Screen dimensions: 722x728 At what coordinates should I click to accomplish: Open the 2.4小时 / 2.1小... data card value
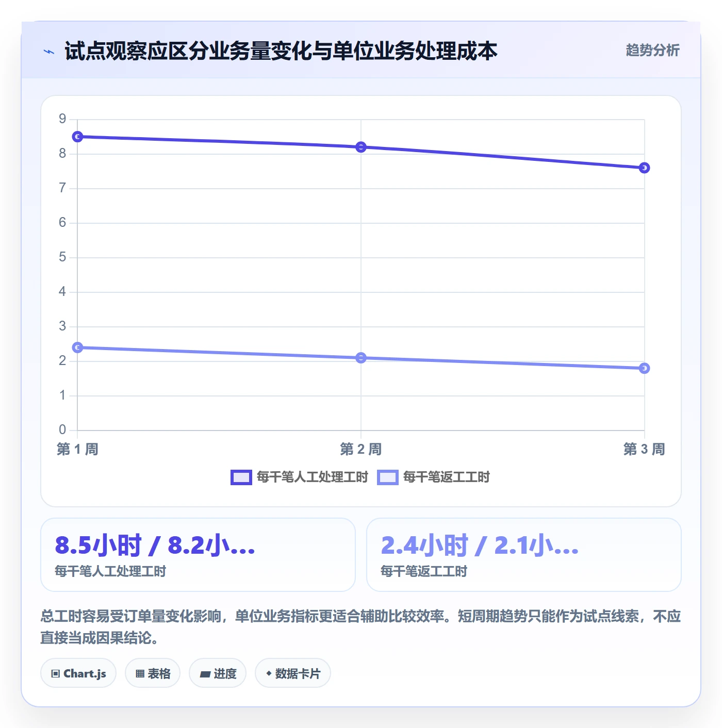point(480,545)
